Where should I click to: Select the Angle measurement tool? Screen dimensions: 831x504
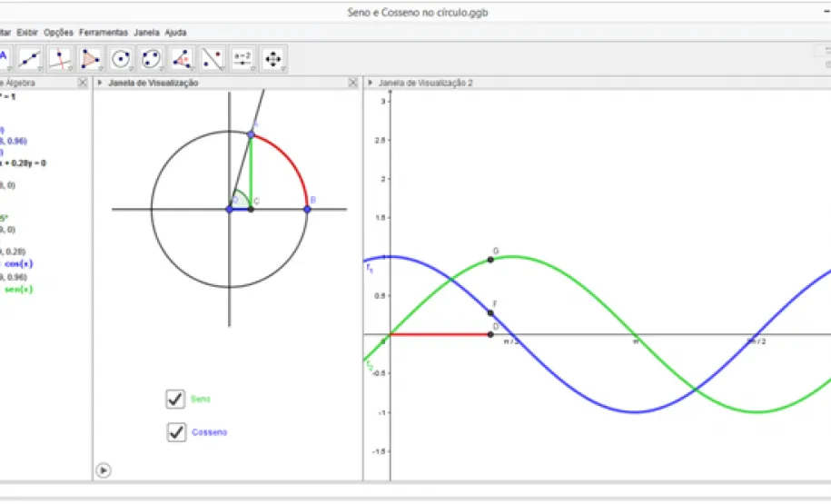(x=183, y=59)
